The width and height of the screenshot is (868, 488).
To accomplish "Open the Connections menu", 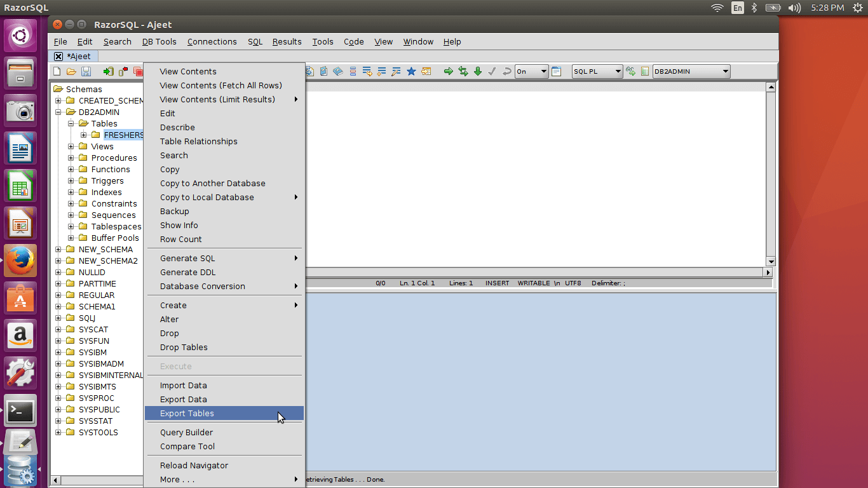I will pyautogui.click(x=212, y=41).
